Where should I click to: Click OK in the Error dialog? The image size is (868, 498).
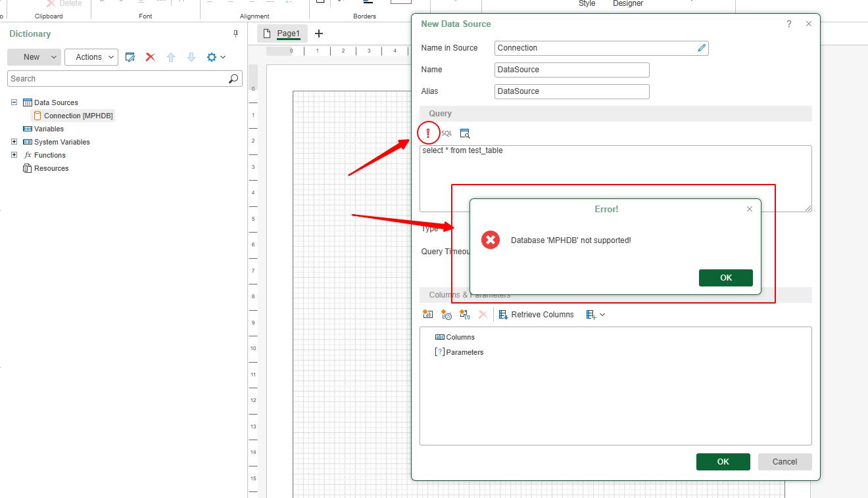(x=726, y=278)
